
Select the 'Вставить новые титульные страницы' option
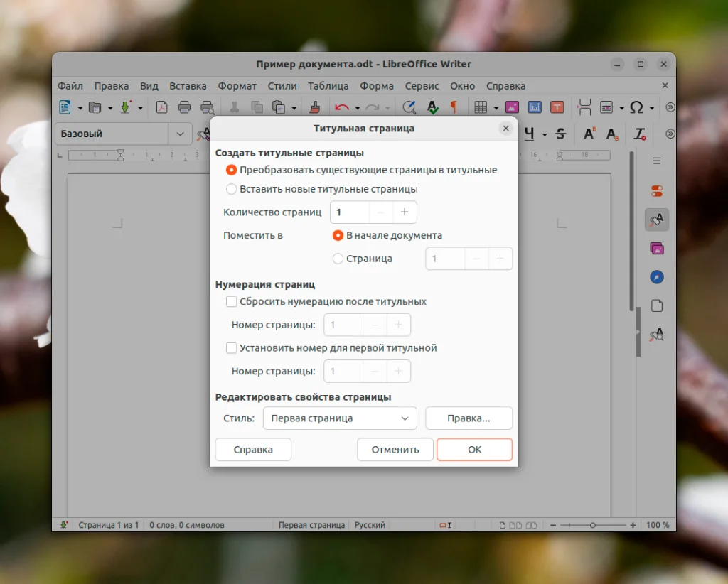coord(231,188)
